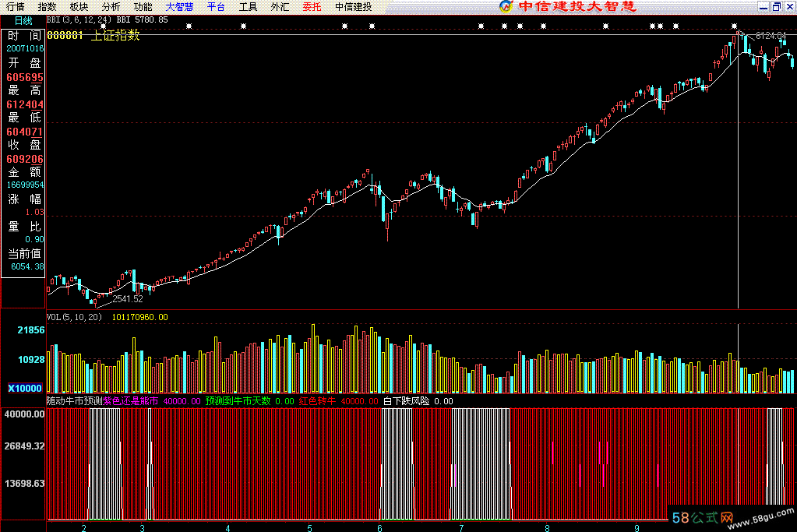Image resolution: width=797 pixels, height=532 pixels.
Task: Click the volume value 101170960.00
Action: click(x=139, y=317)
